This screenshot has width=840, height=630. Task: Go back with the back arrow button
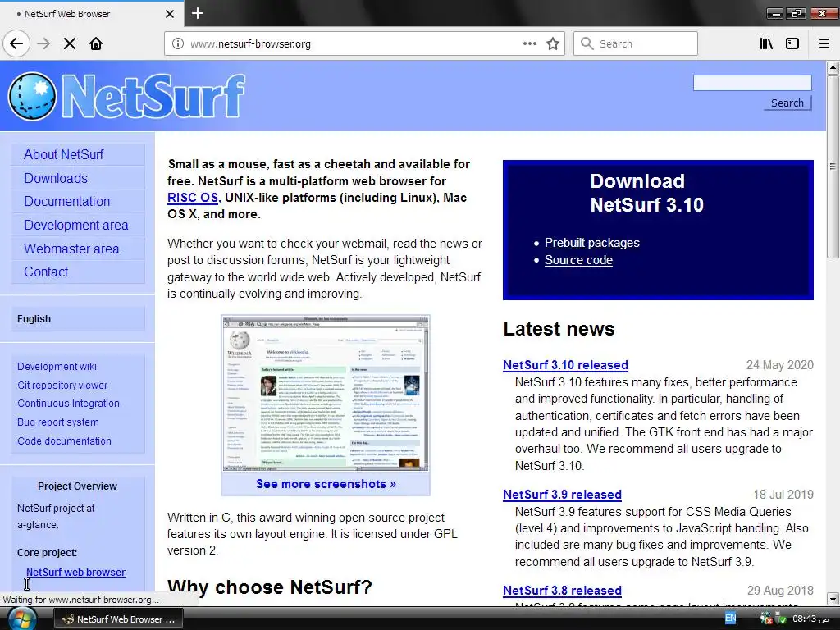coord(16,43)
